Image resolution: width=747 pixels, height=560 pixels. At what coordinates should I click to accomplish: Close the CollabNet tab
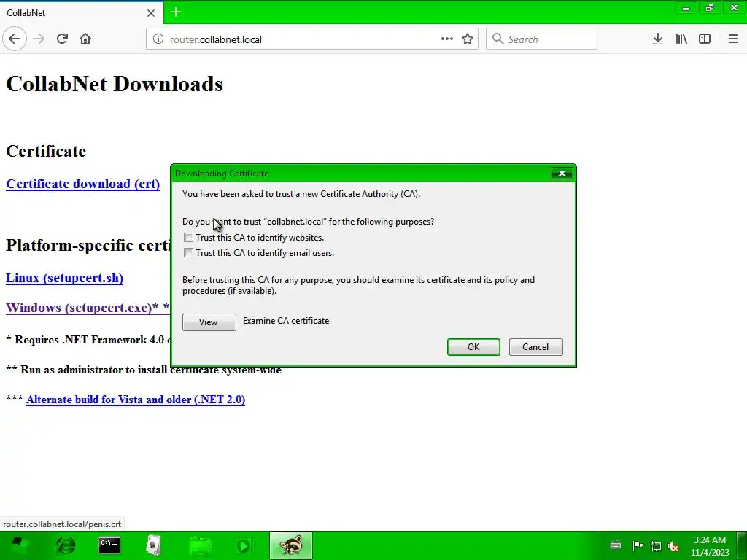151,13
